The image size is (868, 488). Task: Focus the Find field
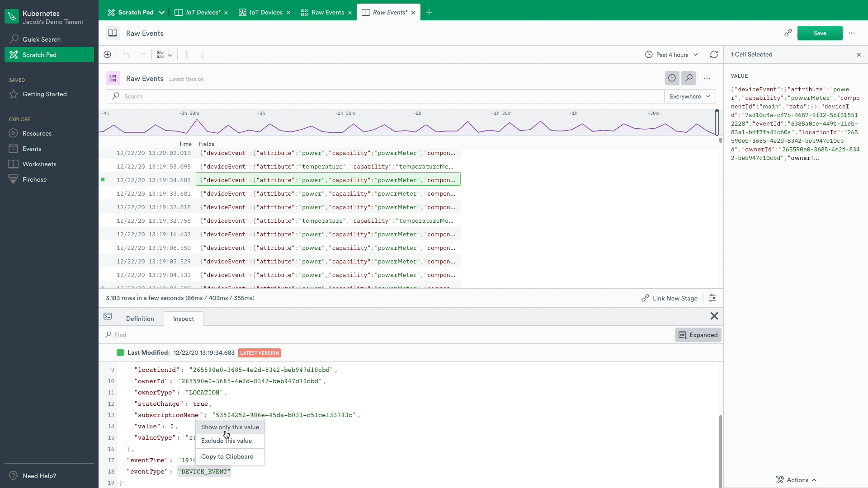click(x=389, y=335)
